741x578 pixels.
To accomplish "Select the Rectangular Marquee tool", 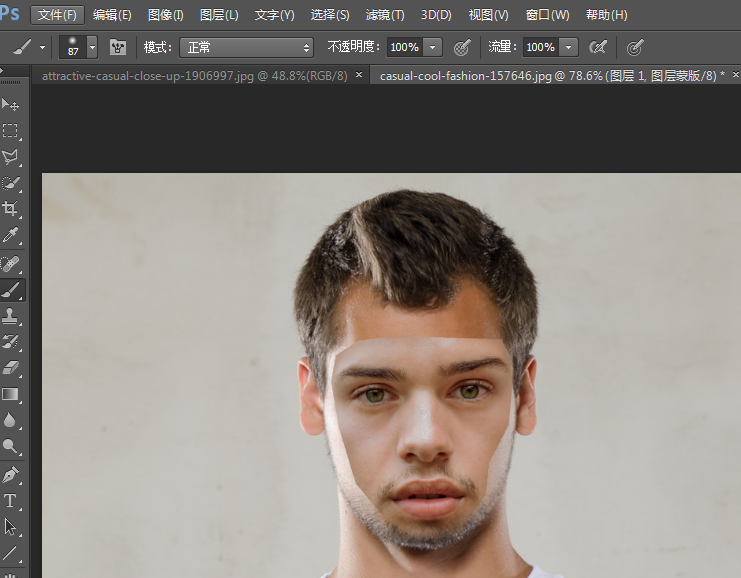I will 11,131.
